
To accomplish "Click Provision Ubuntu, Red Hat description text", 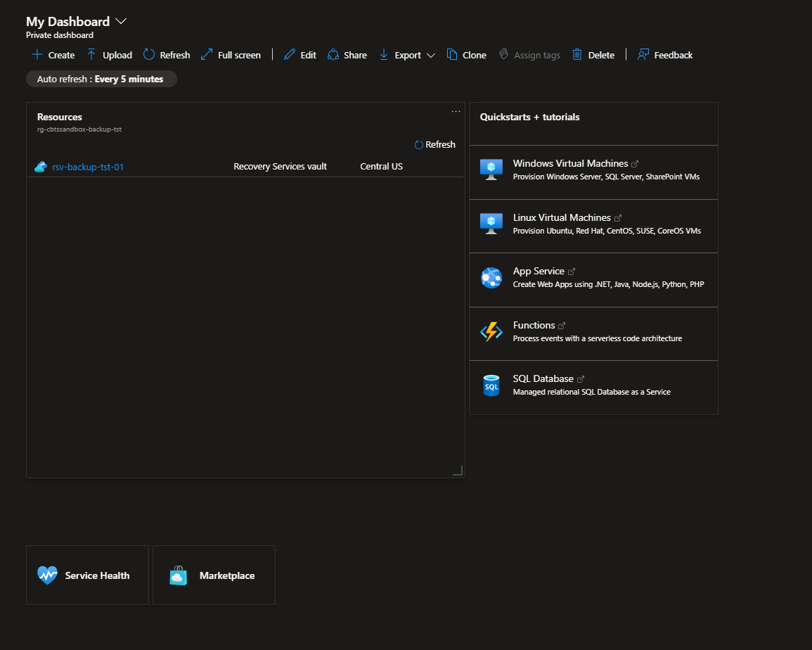I will pyautogui.click(x=607, y=231).
